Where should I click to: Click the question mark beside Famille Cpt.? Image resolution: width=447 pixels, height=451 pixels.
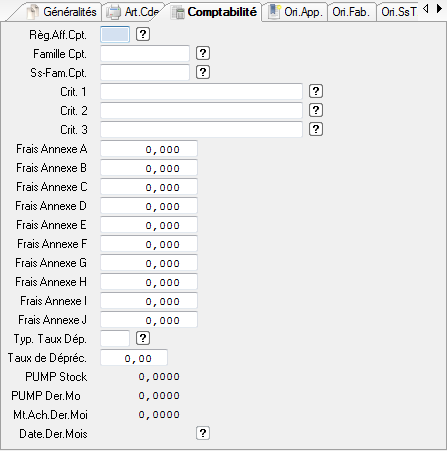tap(203, 53)
